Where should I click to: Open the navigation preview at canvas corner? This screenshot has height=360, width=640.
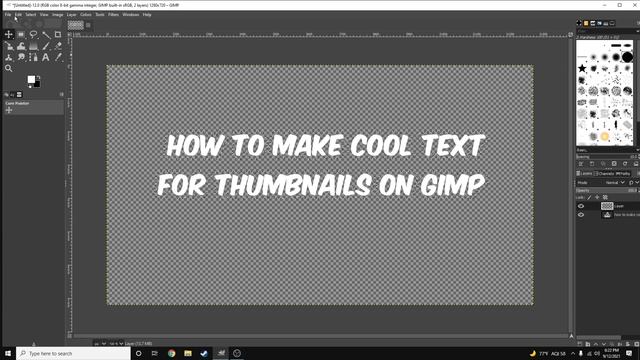pyautogui.click(x=571, y=336)
